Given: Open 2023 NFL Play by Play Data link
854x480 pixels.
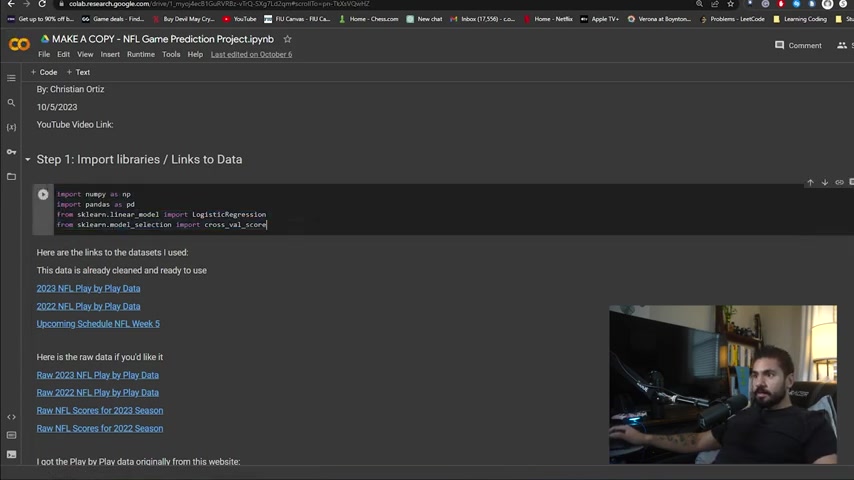Looking at the screenshot, I should [x=88, y=288].
